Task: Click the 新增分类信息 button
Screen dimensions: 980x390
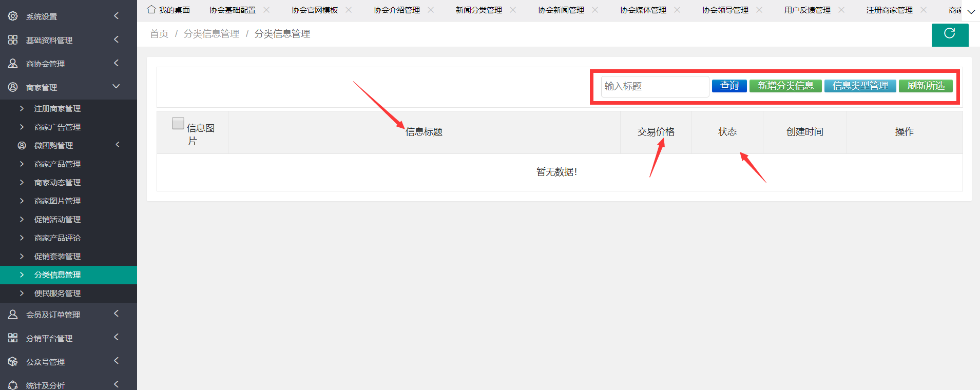Action: click(785, 86)
